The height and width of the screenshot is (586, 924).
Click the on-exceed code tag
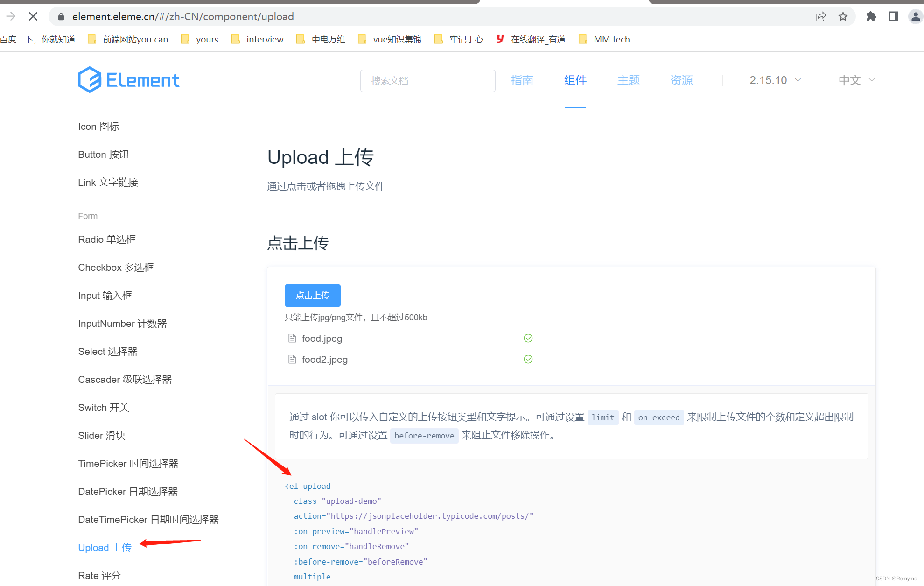[659, 417]
